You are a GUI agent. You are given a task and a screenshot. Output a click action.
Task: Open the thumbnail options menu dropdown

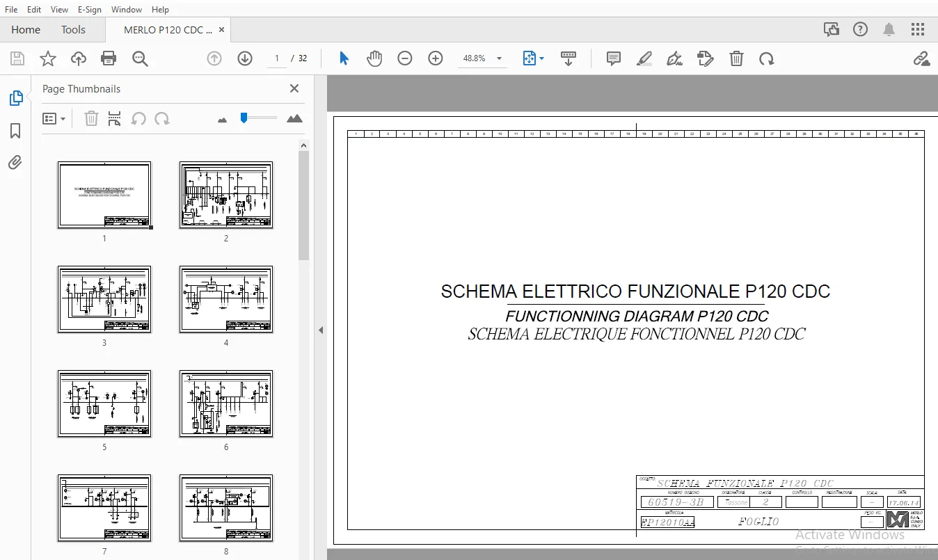point(54,118)
